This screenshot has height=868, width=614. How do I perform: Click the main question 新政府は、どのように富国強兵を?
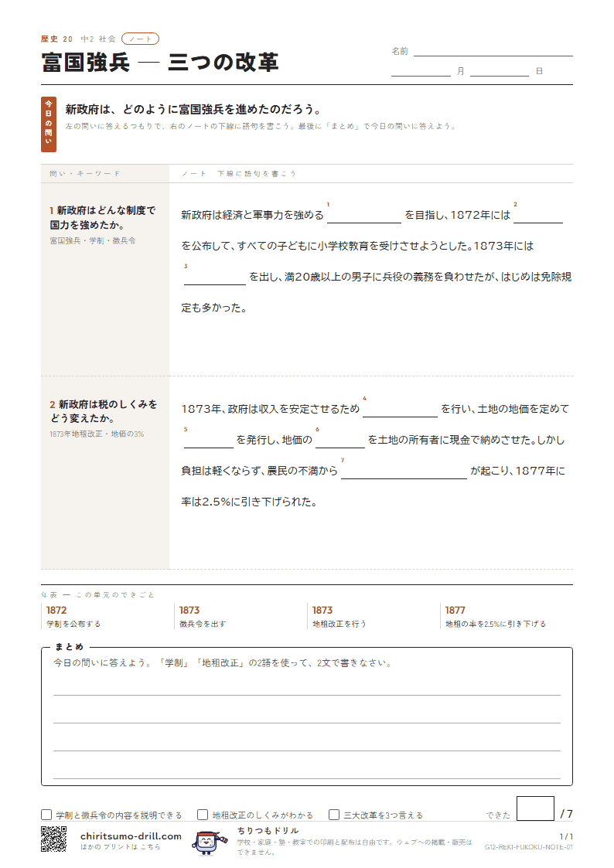[193, 109]
